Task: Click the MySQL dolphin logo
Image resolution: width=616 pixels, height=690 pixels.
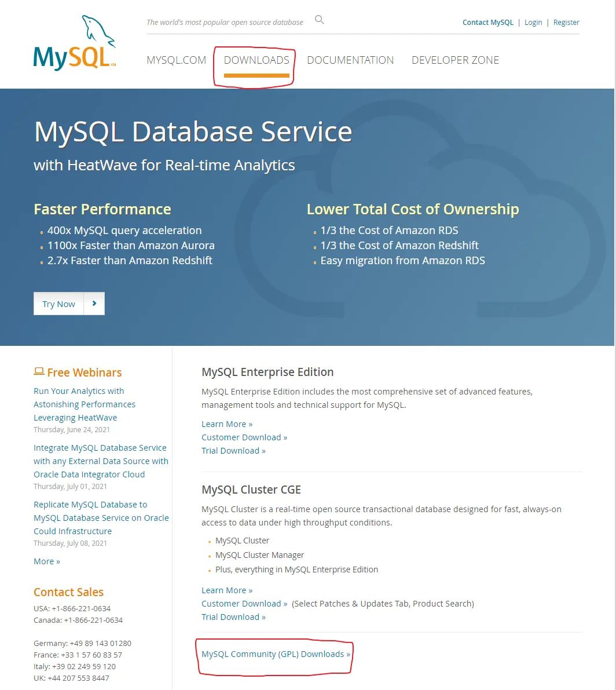Action: click(x=74, y=42)
